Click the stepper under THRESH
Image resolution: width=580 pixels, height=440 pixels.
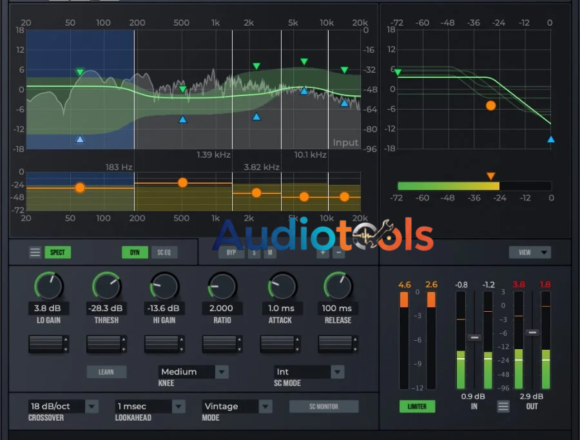(107, 344)
